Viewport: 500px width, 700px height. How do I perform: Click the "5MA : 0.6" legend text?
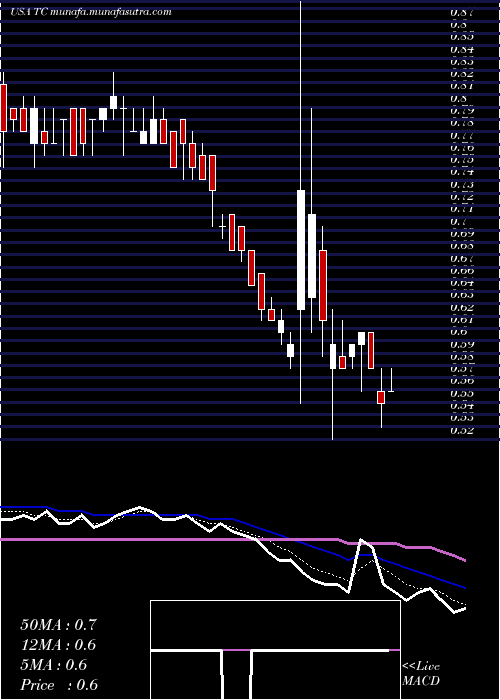[54, 665]
